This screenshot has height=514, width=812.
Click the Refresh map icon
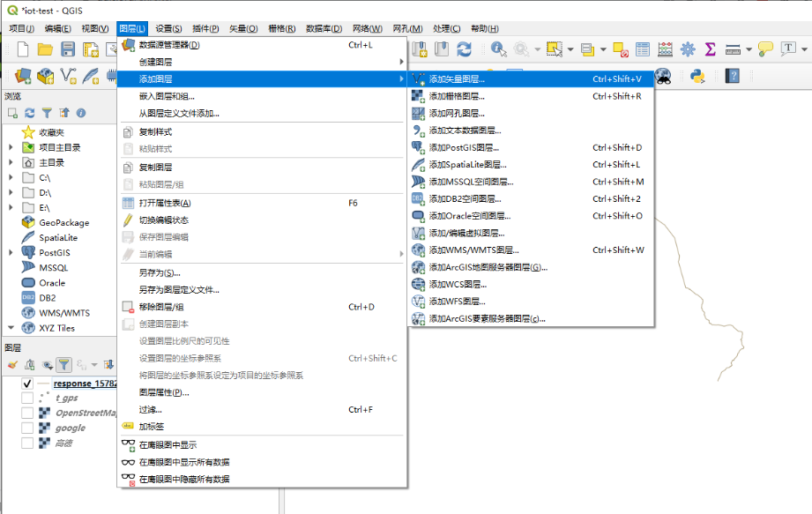(x=464, y=49)
